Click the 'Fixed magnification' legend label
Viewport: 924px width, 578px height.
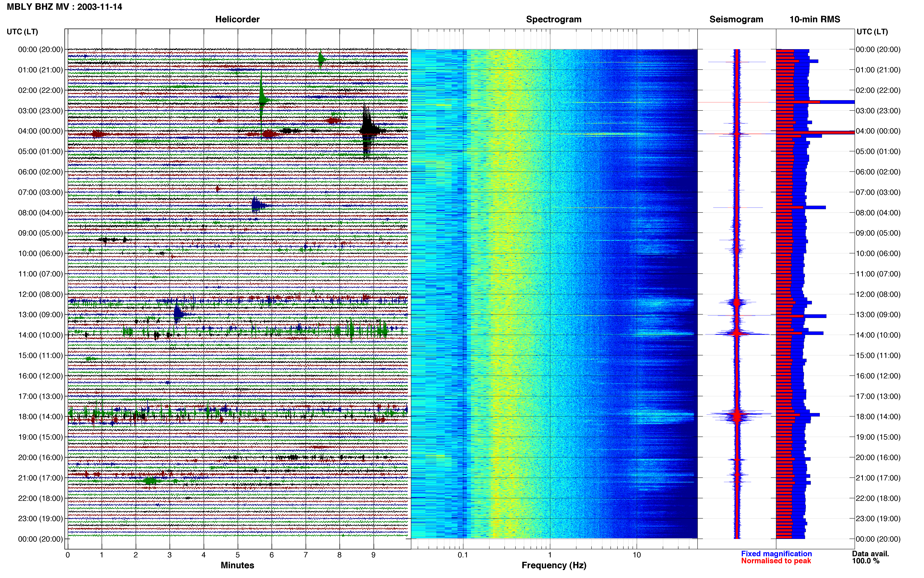[x=776, y=554]
